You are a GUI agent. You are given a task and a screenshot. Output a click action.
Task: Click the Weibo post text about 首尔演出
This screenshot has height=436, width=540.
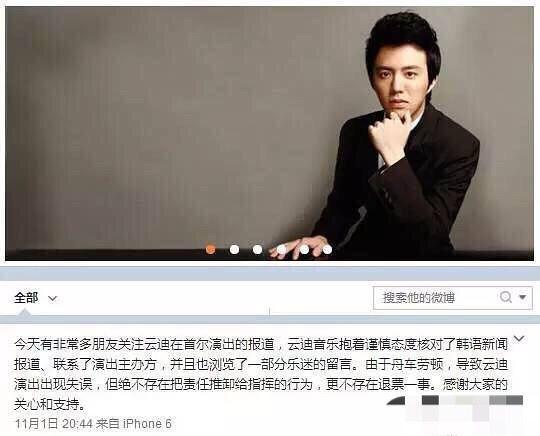coord(261,374)
